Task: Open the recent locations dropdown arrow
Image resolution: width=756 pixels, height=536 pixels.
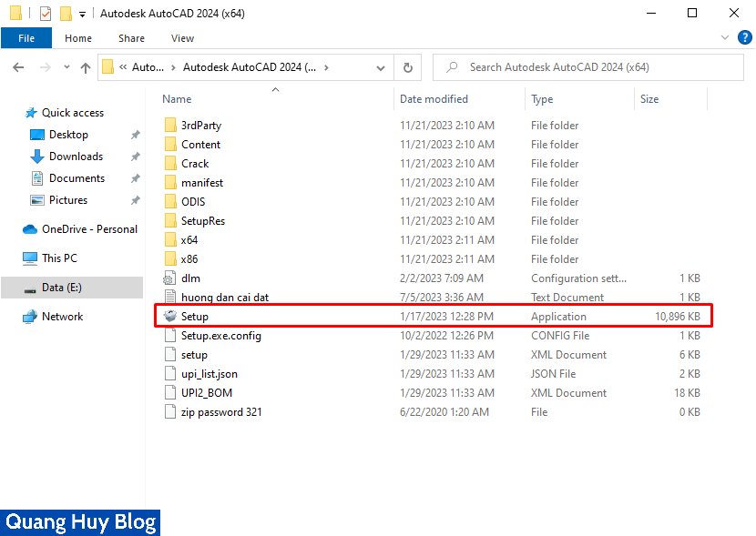Action: [66, 67]
